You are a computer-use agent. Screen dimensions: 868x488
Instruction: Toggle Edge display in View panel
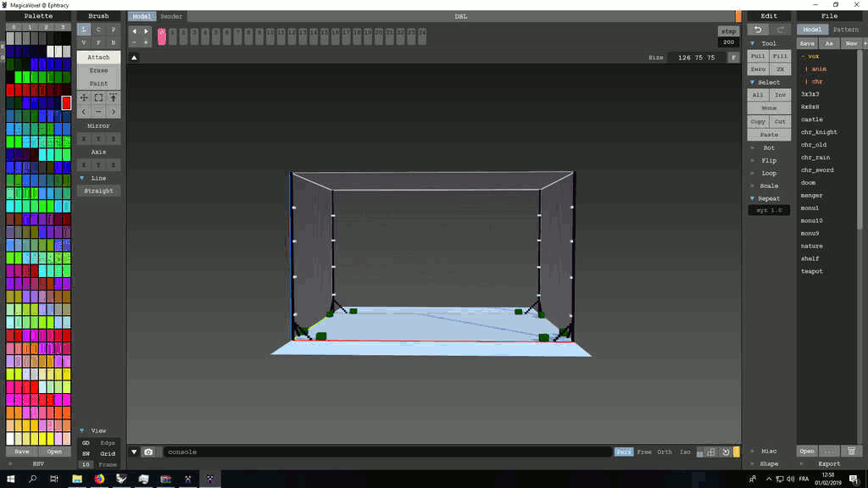click(108, 442)
